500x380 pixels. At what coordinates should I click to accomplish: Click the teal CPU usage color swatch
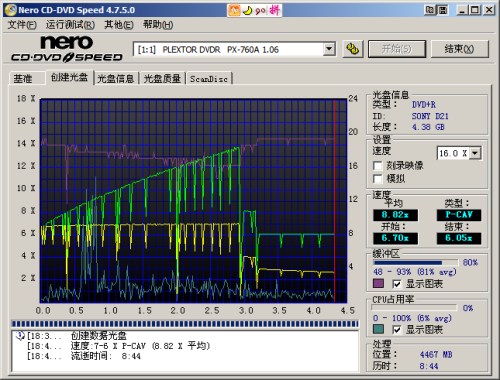point(378,330)
